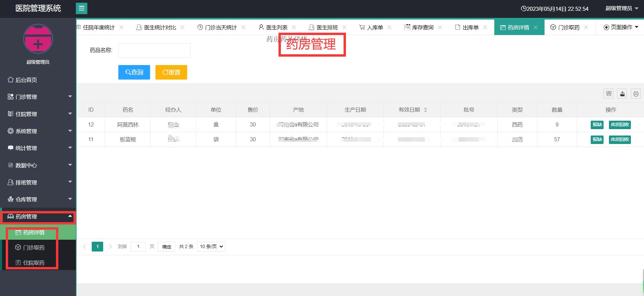Click 库房回收 for 板蓝根 row
644x296 pixels.
point(620,140)
